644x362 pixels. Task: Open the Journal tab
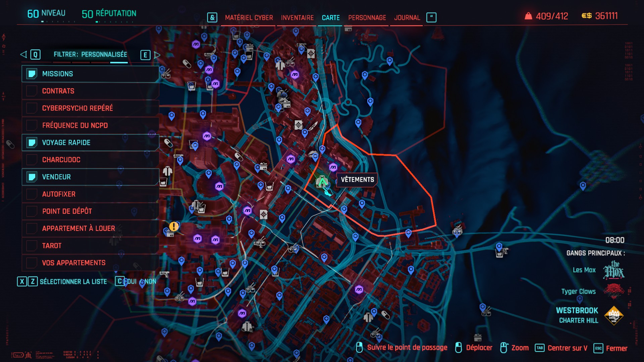407,18
